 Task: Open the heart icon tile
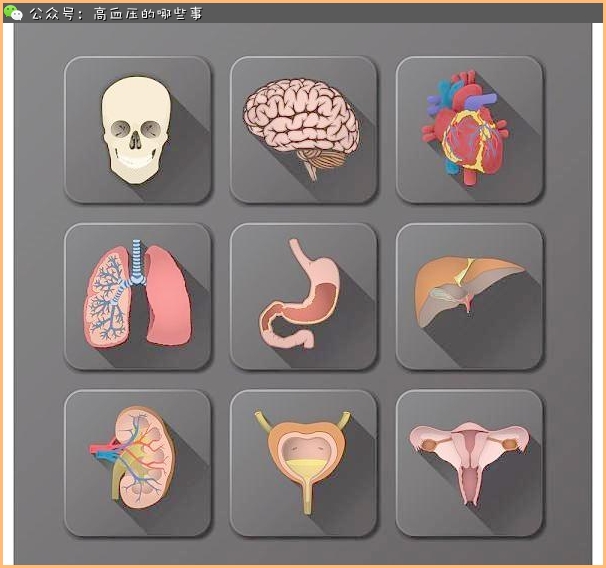click(469, 130)
